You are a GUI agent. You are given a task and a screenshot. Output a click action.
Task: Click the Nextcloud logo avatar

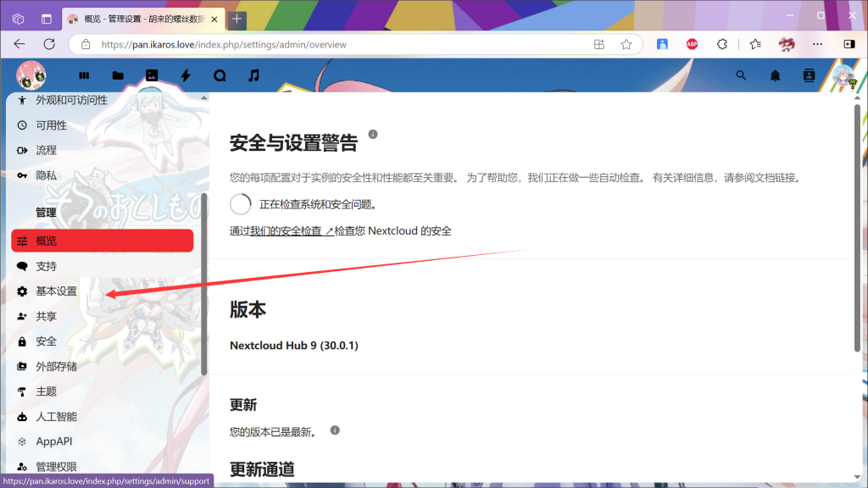[31, 75]
